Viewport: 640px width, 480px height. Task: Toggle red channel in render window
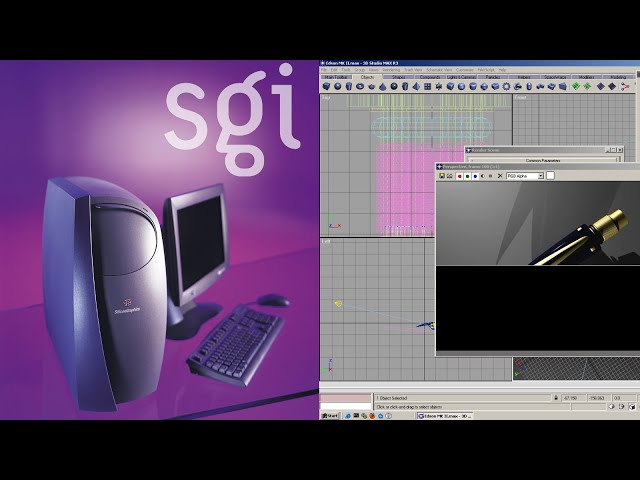(460, 176)
